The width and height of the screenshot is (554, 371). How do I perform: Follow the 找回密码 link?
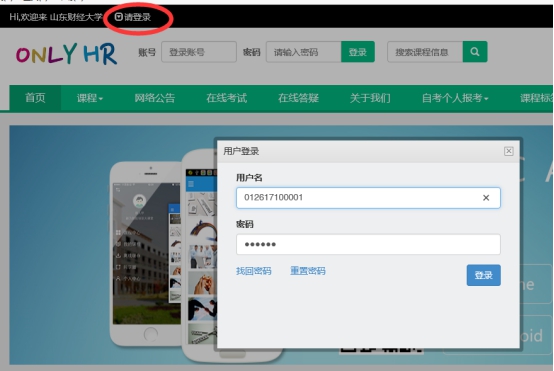coord(254,271)
